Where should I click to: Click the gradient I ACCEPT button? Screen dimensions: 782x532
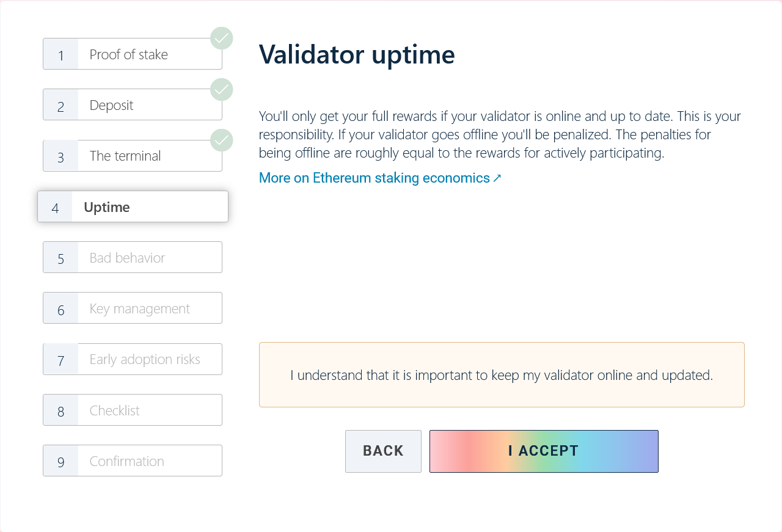pos(544,451)
